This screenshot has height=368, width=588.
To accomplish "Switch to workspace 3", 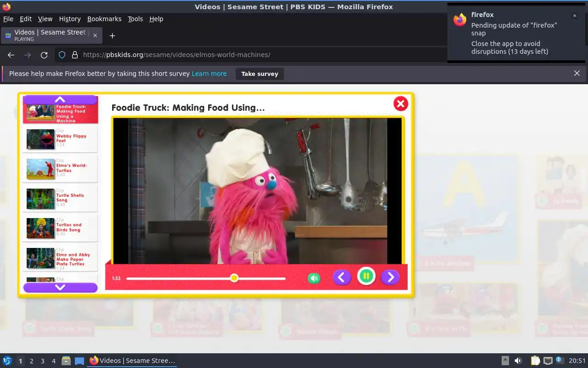I will coord(42,361).
